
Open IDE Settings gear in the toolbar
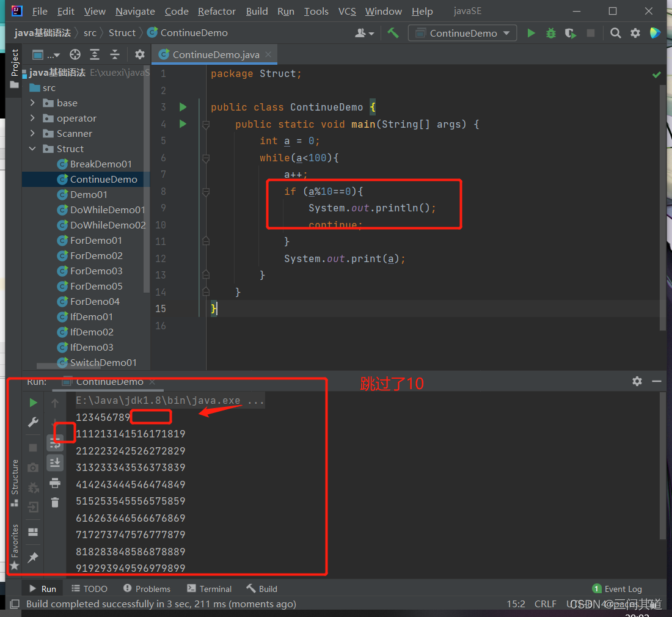coord(635,33)
